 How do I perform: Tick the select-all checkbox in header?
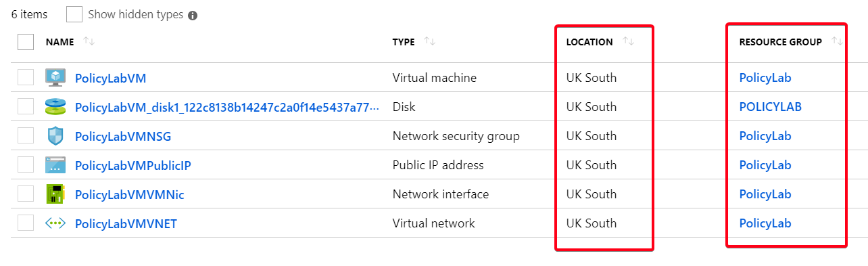pyautogui.click(x=26, y=42)
